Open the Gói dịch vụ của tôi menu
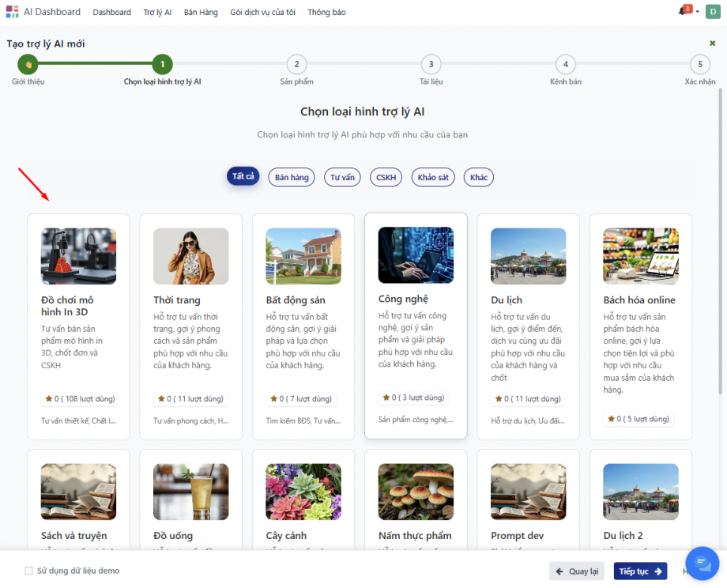This screenshot has height=588, width=727. 262,13
